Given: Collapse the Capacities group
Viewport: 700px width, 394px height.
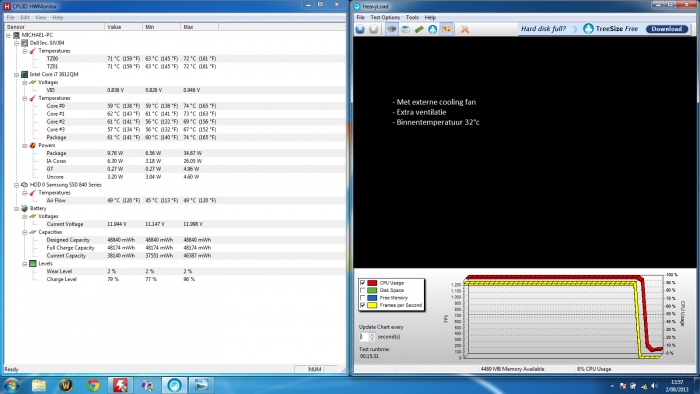Looking at the screenshot, I should (25, 232).
